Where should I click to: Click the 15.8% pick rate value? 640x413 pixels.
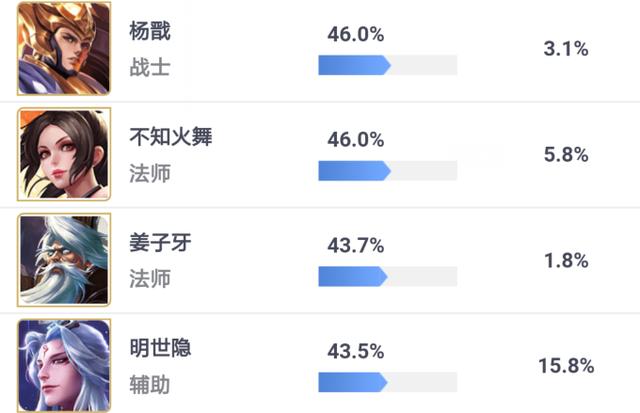click(x=566, y=366)
